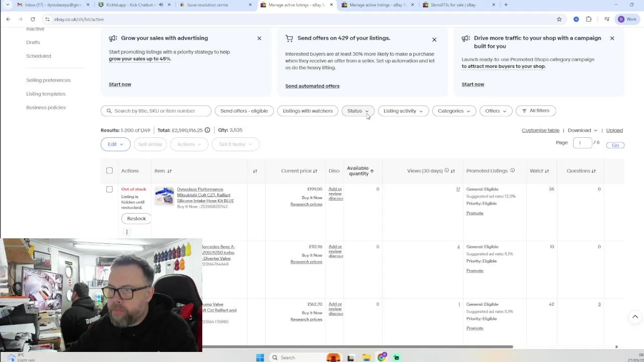Tick the select-all listings checkbox

pyautogui.click(x=109, y=170)
